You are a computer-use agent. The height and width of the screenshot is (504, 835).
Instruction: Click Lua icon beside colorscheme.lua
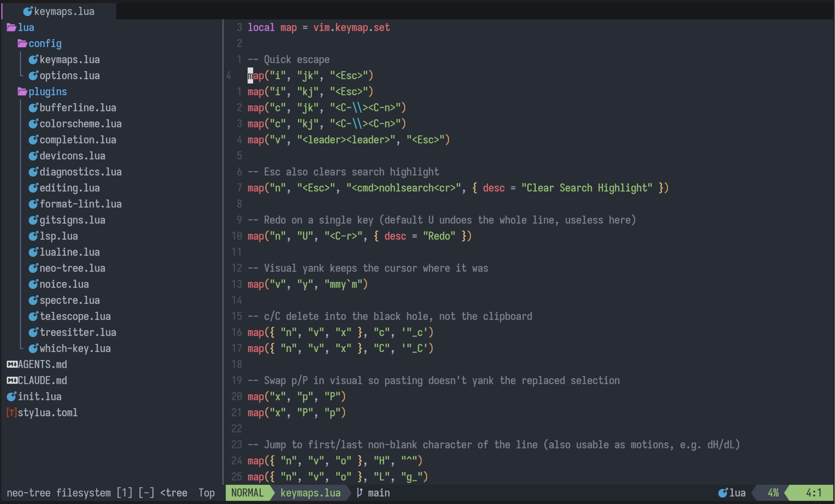click(x=33, y=124)
